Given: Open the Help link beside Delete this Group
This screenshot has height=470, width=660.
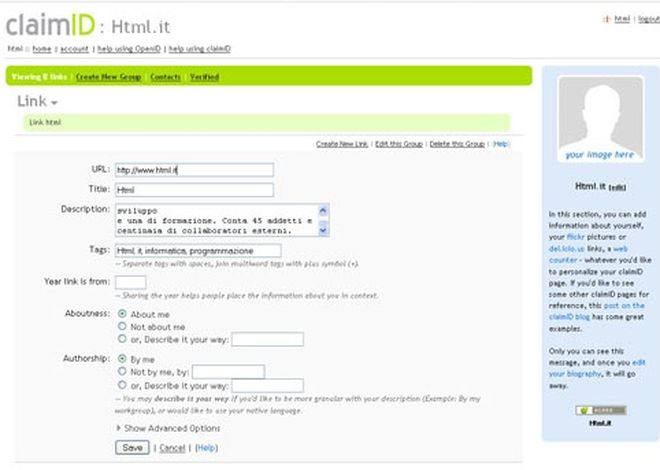Looking at the screenshot, I should (500, 144).
